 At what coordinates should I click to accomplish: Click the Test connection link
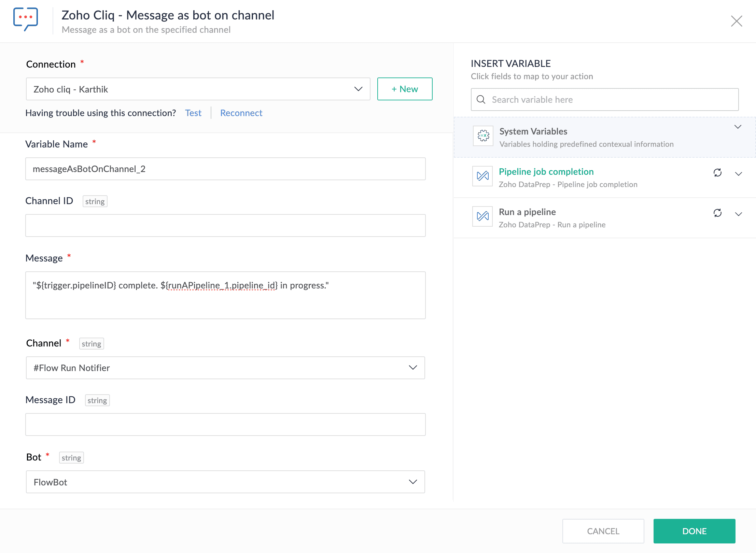193,113
